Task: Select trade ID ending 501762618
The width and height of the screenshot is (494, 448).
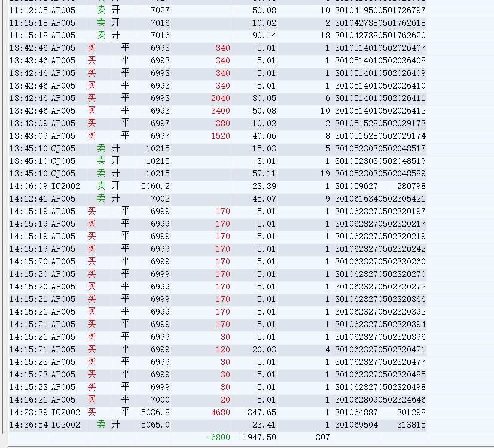Action: 402,23
